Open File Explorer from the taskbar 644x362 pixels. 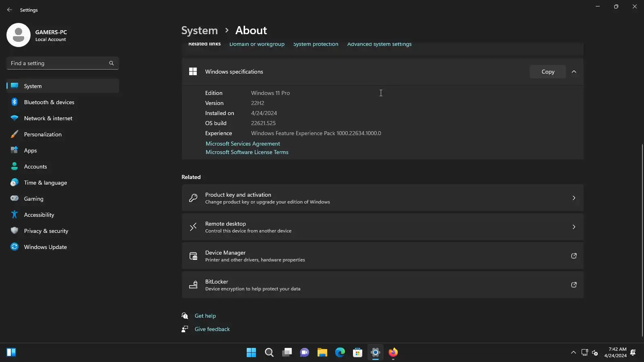322,352
